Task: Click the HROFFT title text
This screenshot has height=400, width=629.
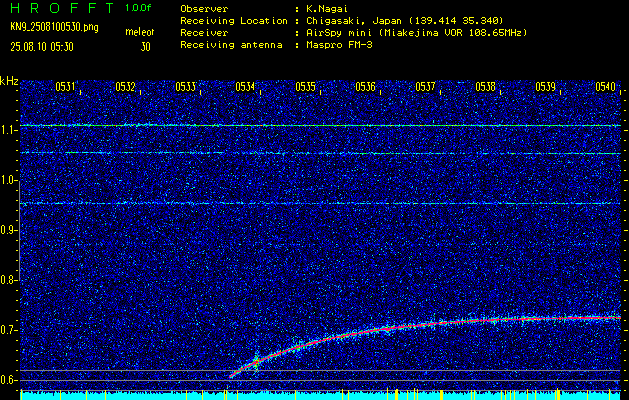Action: 62,8
